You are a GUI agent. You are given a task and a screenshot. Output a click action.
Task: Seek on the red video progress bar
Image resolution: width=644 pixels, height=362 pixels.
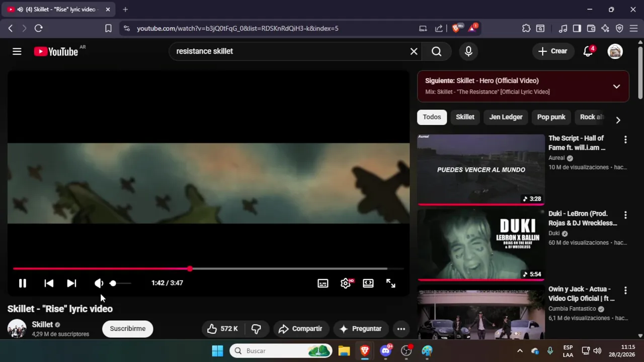pyautogui.click(x=208, y=269)
